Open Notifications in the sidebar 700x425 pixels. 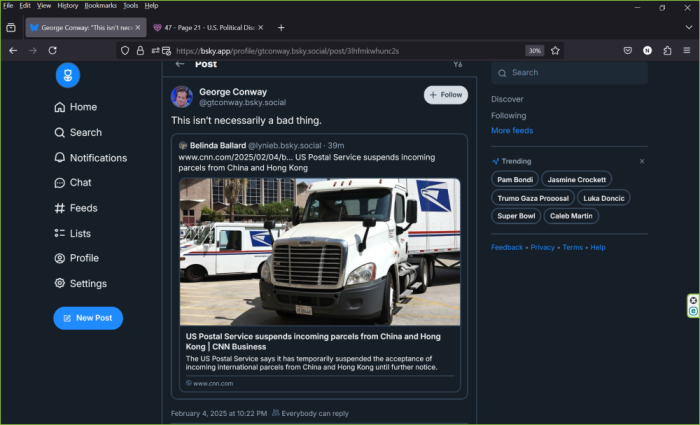click(90, 158)
